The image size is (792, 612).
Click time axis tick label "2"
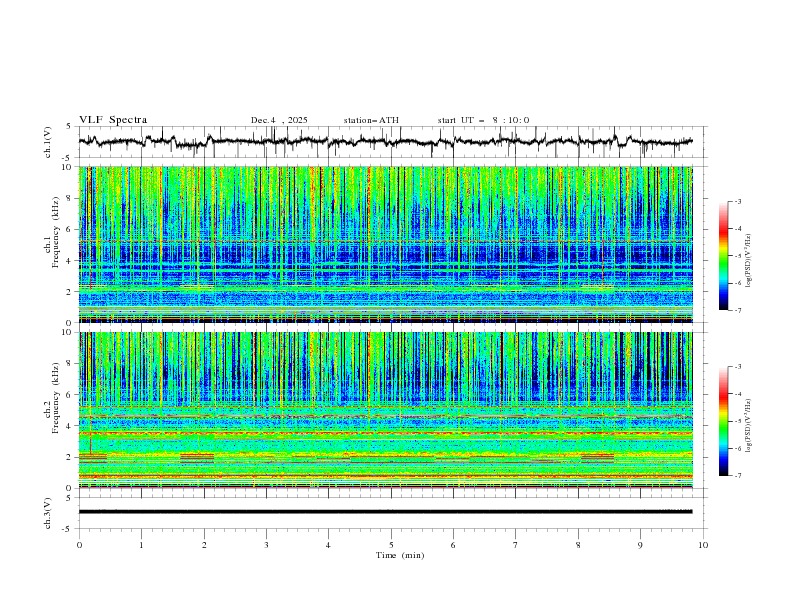pyautogui.click(x=204, y=545)
